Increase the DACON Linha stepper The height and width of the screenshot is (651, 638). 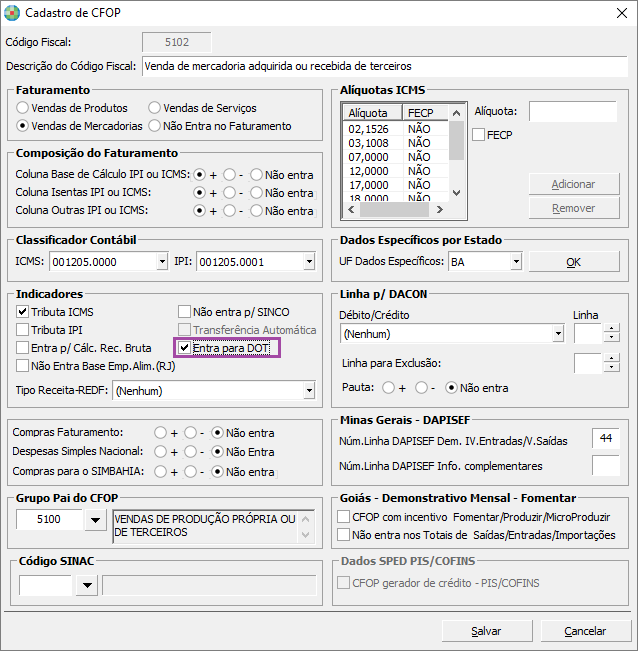(x=611, y=328)
